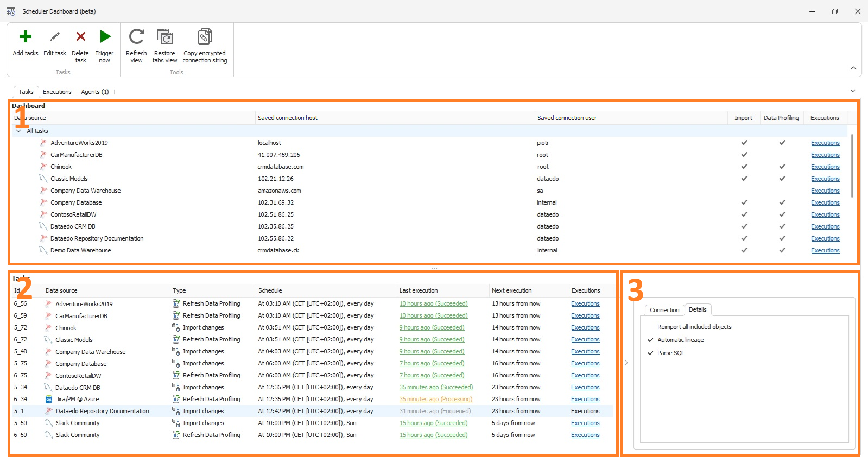
Task: Click the Data Profiling column header
Action: 781,118
